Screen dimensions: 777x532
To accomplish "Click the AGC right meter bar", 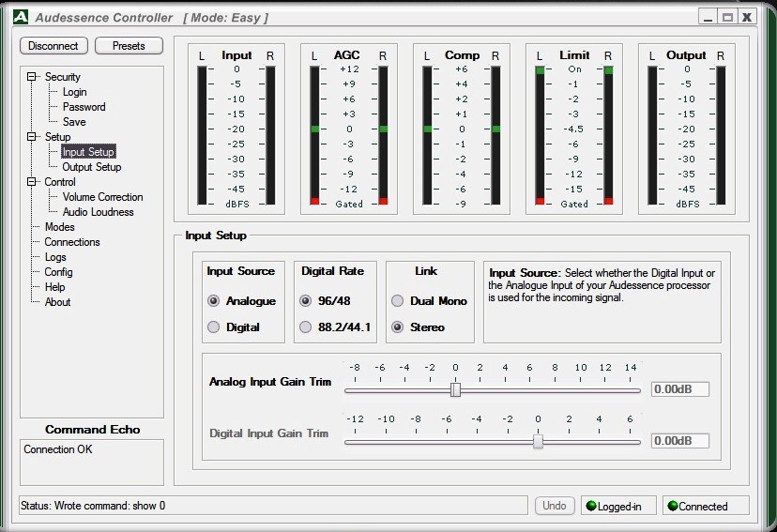I will point(383,135).
